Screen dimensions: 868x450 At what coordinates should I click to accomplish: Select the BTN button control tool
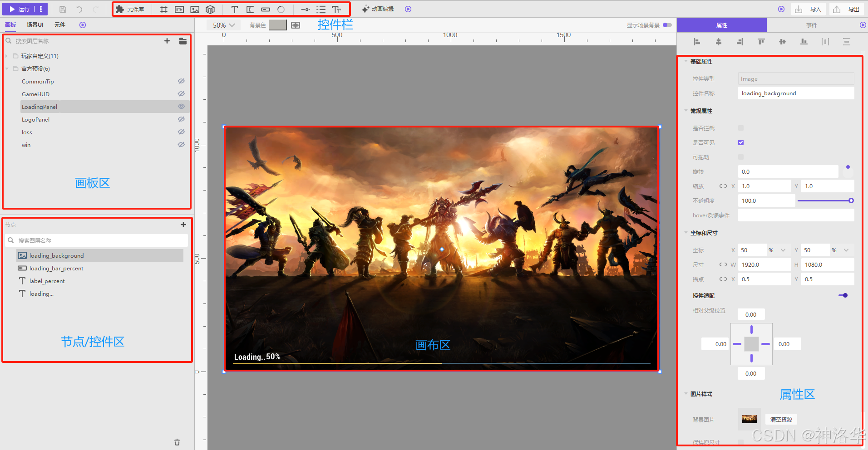click(179, 10)
